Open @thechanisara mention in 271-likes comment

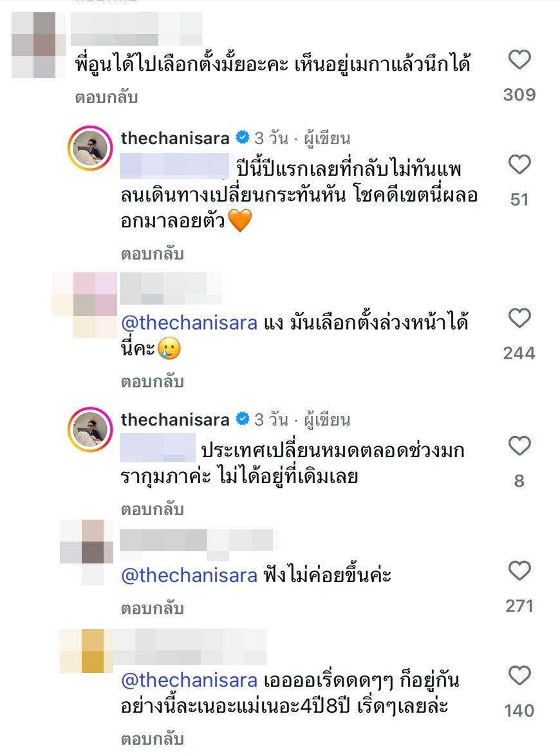[189, 575]
